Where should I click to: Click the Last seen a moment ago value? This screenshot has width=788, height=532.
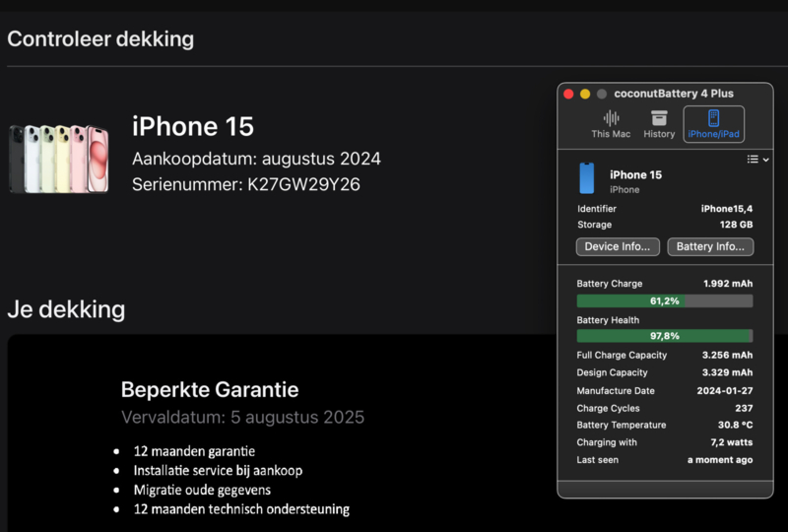(720, 460)
